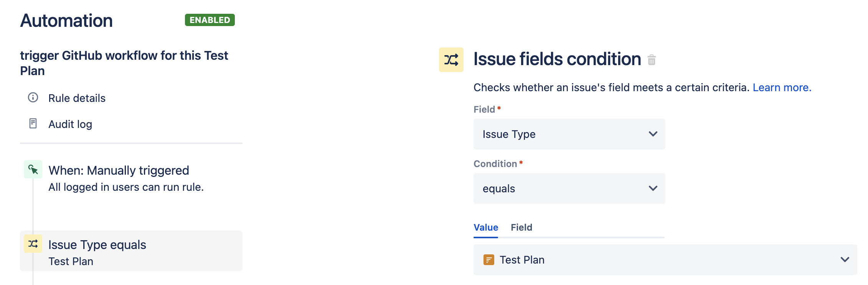Switch to the Value tab
This screenshot has width=868, height=285.
pyautogui.click(x=486, y=228)
